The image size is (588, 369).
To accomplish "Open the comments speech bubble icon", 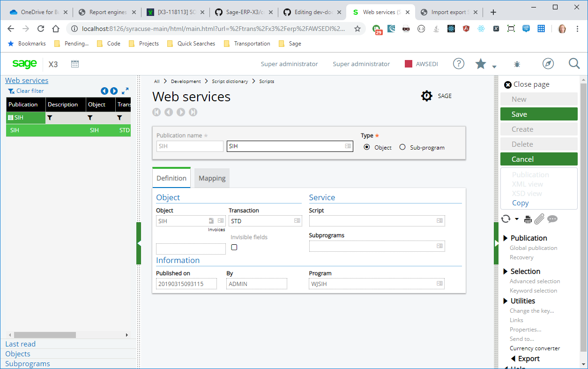I will pos(552,219).
